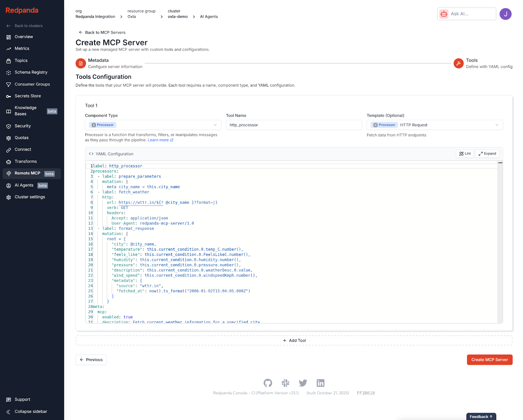Click the Topics icon in sidebar
Viewport: 523px width, 420px height.
click(8, 61)
